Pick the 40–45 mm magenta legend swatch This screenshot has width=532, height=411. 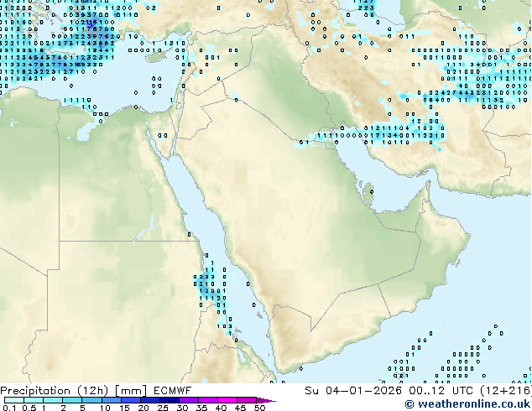point(227,400)
